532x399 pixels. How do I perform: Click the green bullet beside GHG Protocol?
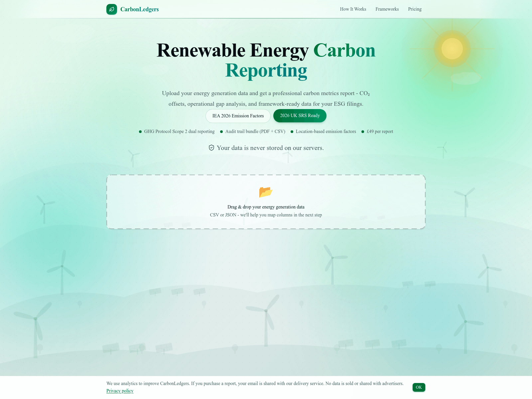point(140,132)
